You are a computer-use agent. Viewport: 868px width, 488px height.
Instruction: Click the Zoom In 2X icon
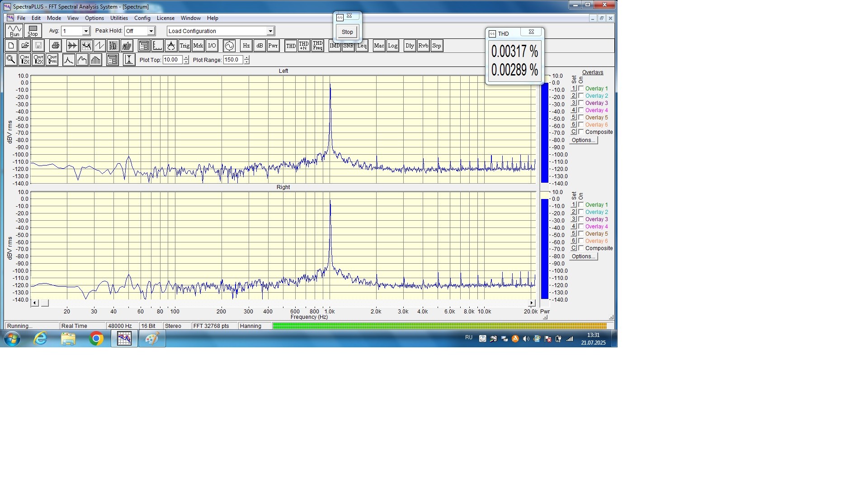pos(25,60)
